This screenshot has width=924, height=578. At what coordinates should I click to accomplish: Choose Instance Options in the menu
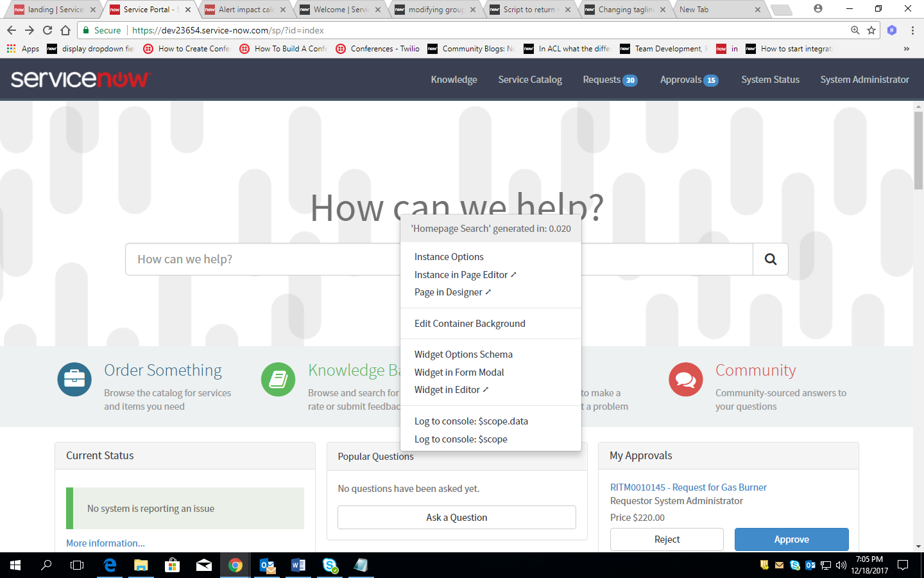449,256
